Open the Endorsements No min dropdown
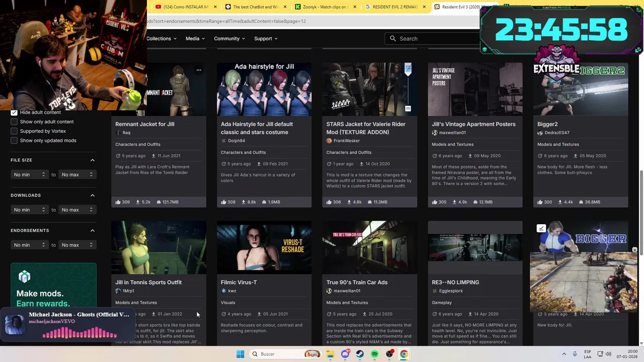 pos(30,245)
